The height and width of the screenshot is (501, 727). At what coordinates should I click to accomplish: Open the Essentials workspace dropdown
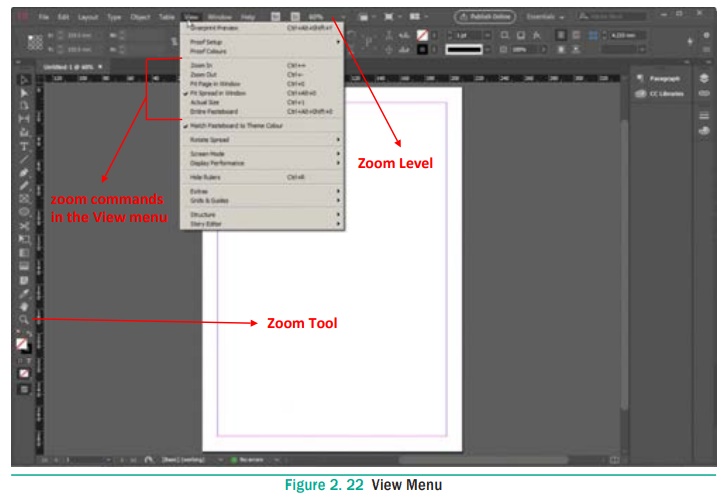[545, 17]
